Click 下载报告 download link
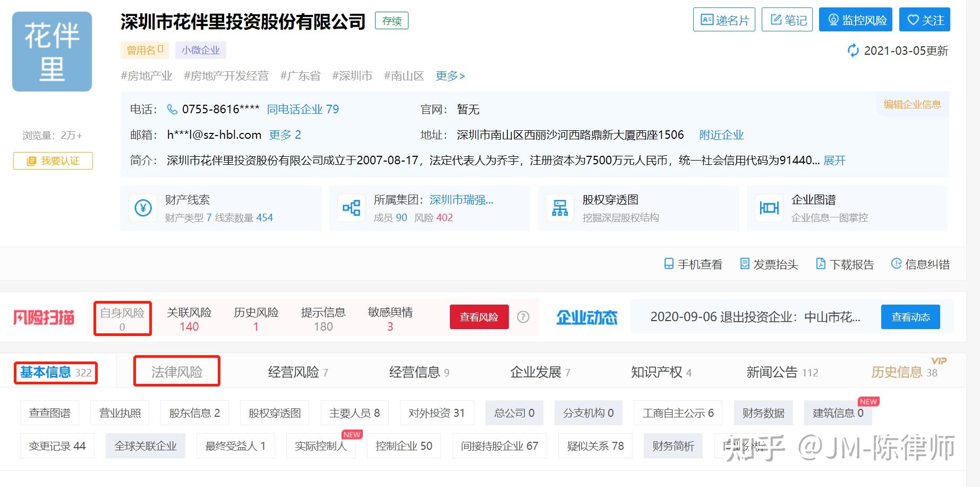Screen dimensions: 980x487 [x=845, y=264]
